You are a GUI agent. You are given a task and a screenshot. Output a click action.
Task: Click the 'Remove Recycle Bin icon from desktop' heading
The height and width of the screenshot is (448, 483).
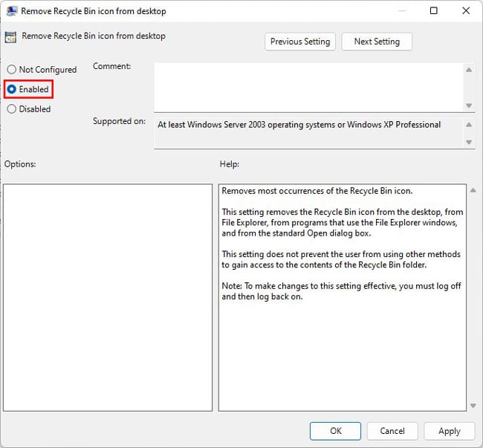click(94, 36)
